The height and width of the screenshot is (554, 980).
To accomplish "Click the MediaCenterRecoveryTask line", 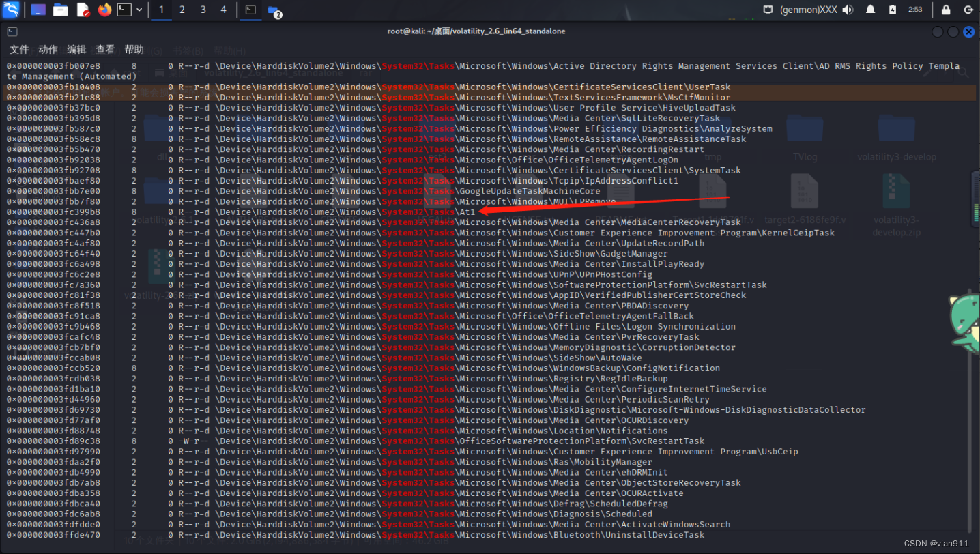I will 374,222.
